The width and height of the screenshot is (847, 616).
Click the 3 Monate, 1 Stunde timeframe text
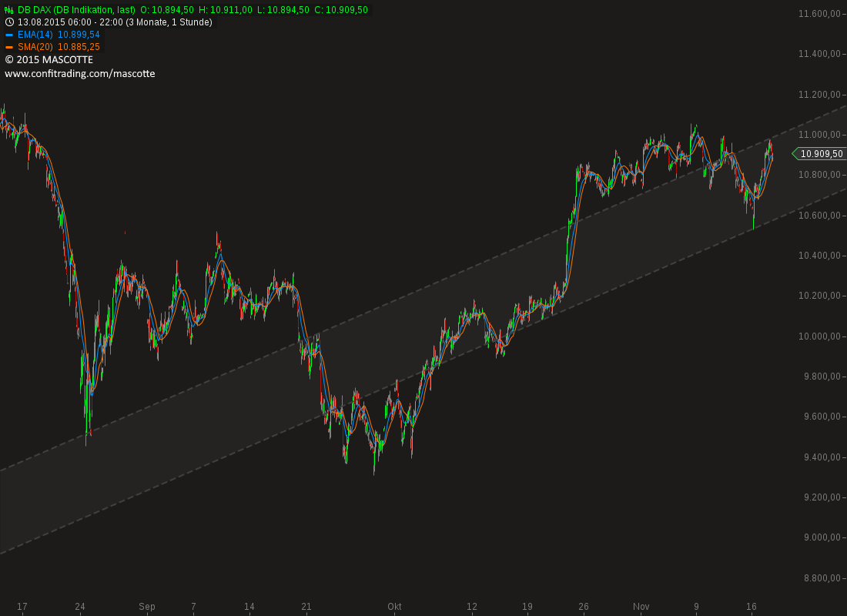(169, 22)
